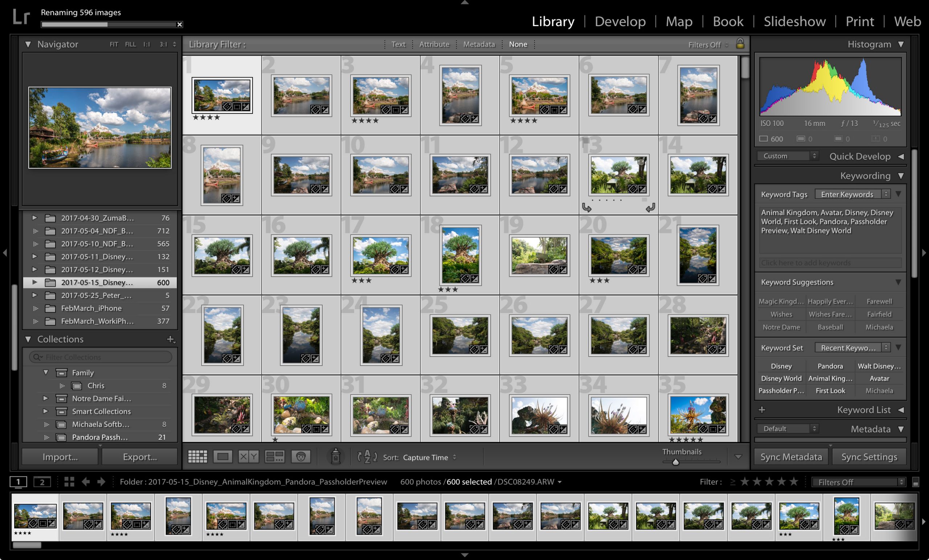The height and width of the screenshot is (560, 929).
Task: Hide the bottom filmstrip arrow
Action: (x=465, y=555)
